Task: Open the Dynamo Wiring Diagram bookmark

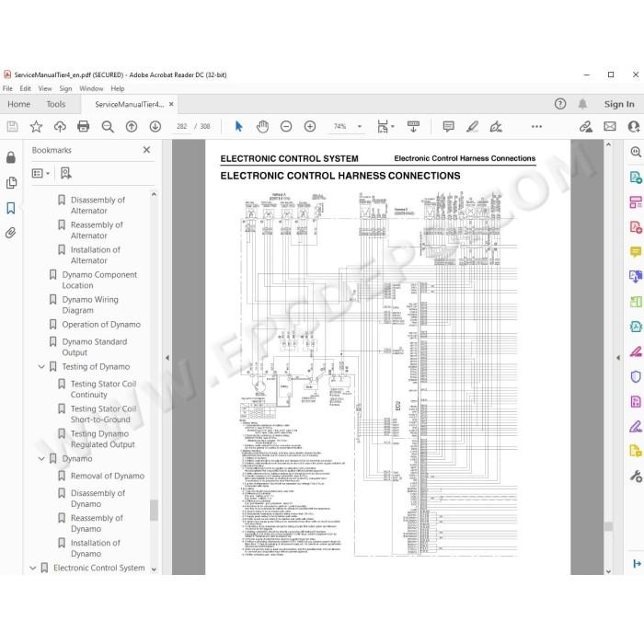Action: point(90,305)
